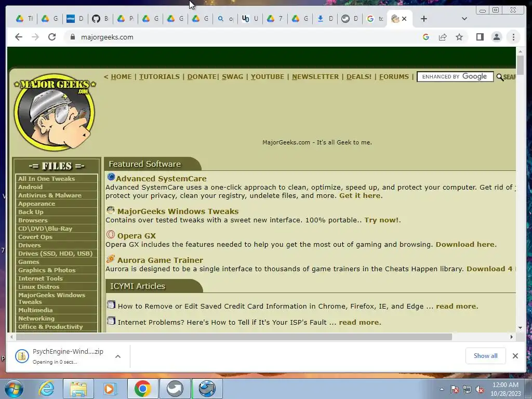Click the Advanced SystemCare blue icon
This screenshot has width=532, height=399.
point(111,177)
